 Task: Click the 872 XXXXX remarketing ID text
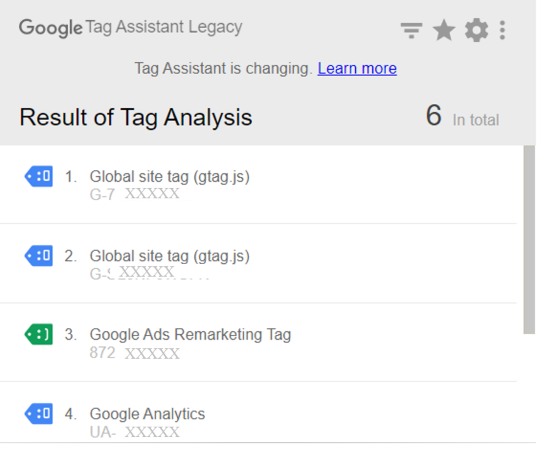134,353
